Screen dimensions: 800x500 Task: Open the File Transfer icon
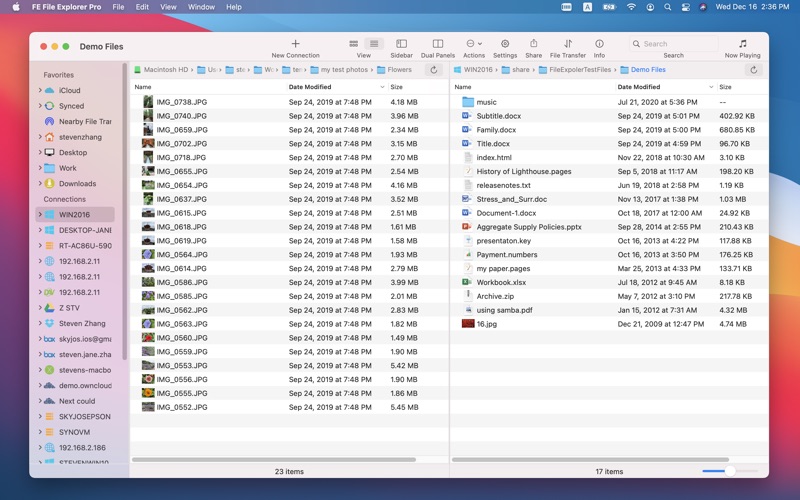[567, 44]
